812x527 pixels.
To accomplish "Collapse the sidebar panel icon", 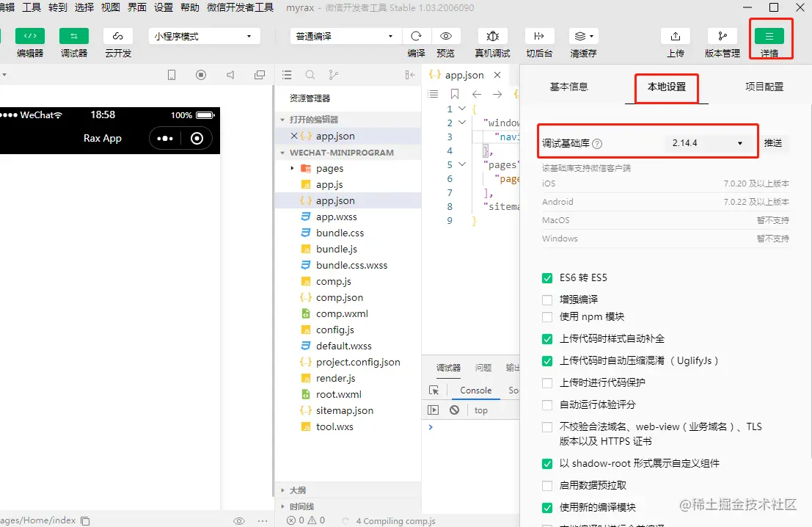I will (410, 75).
